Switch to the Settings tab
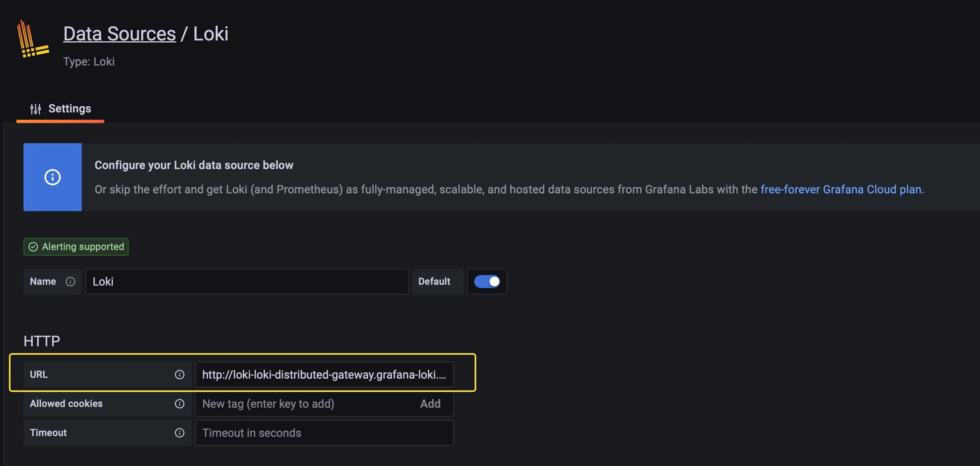 click(61, 109)
